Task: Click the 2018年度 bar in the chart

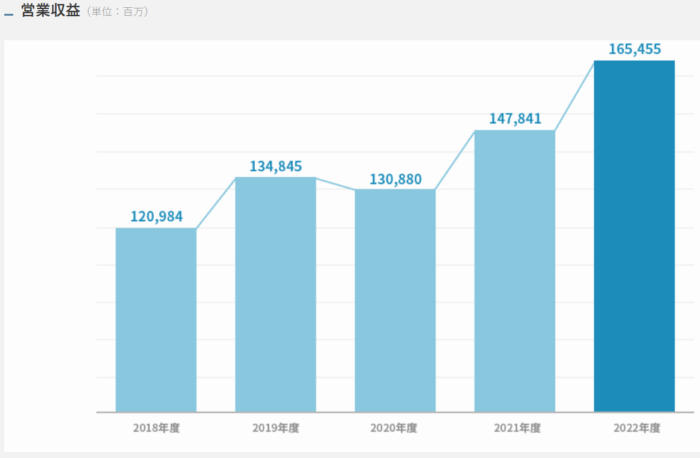Action: pyautogui.click(x=156, y=320)
